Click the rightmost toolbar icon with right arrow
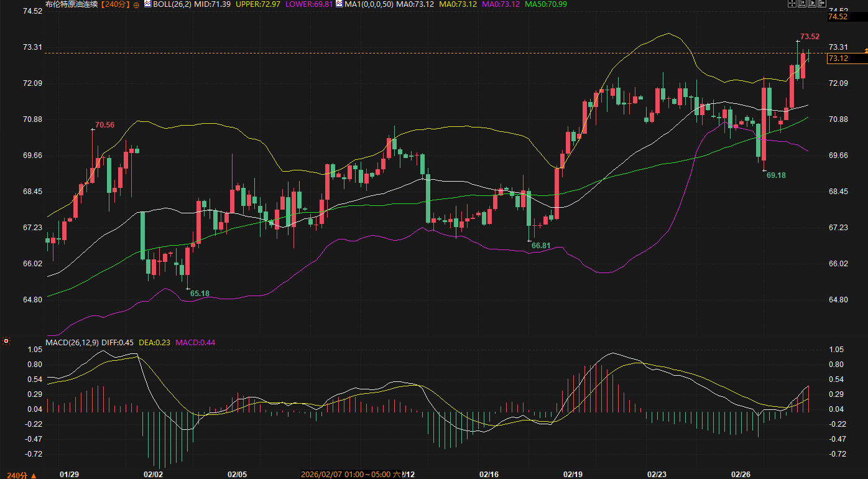The height and width of the screenshot is (479, 868). click(821, 4)
